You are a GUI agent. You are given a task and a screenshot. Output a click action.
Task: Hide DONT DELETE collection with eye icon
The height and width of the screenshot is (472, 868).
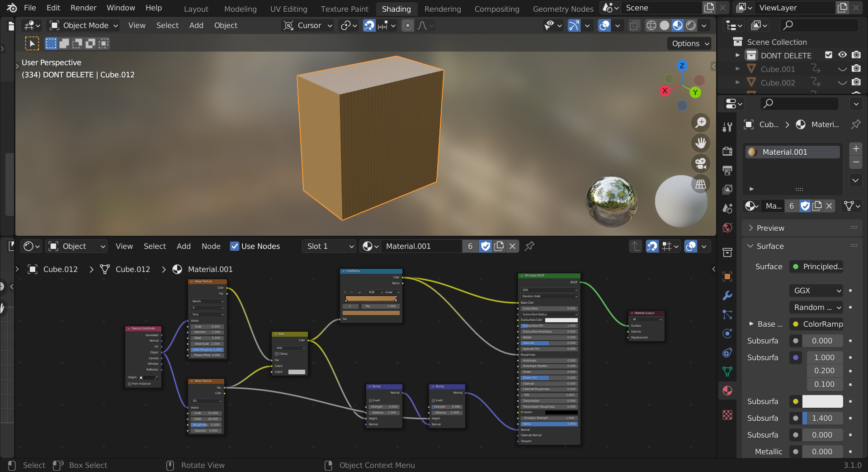coord(843,55)
